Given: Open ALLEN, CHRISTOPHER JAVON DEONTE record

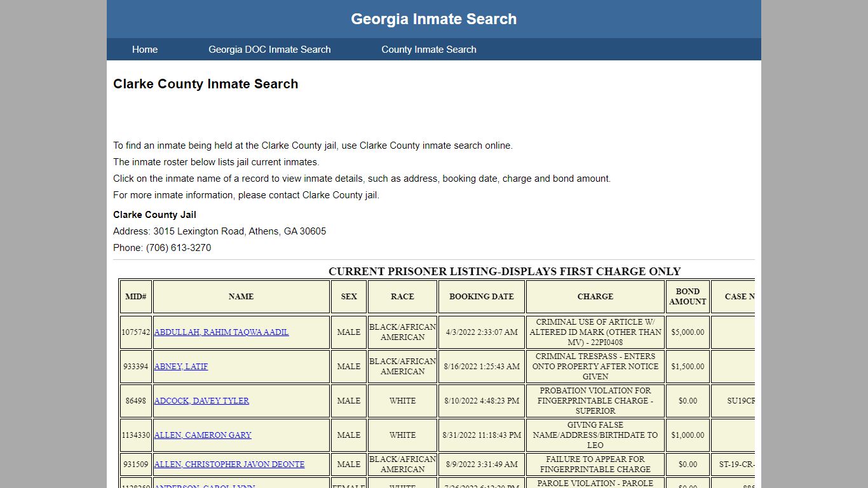Looking at the screenshot, I should 229,464.
